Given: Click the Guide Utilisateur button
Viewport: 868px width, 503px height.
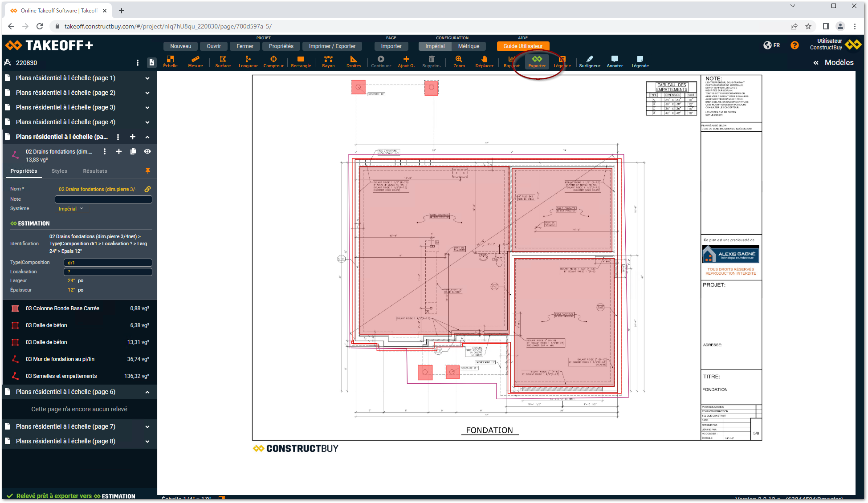Looking at the screenshot, I should pyautogui.click(x=523, y=46).
